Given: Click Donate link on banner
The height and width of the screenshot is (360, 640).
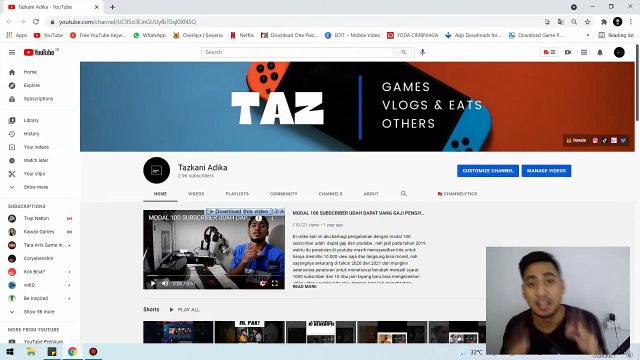Looking at the screenshot, I should (x=576, y=140).
